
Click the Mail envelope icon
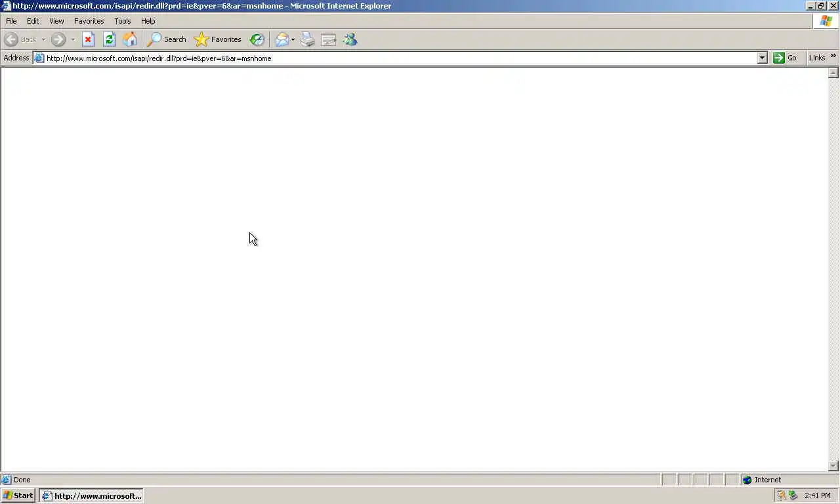[282, 39]
